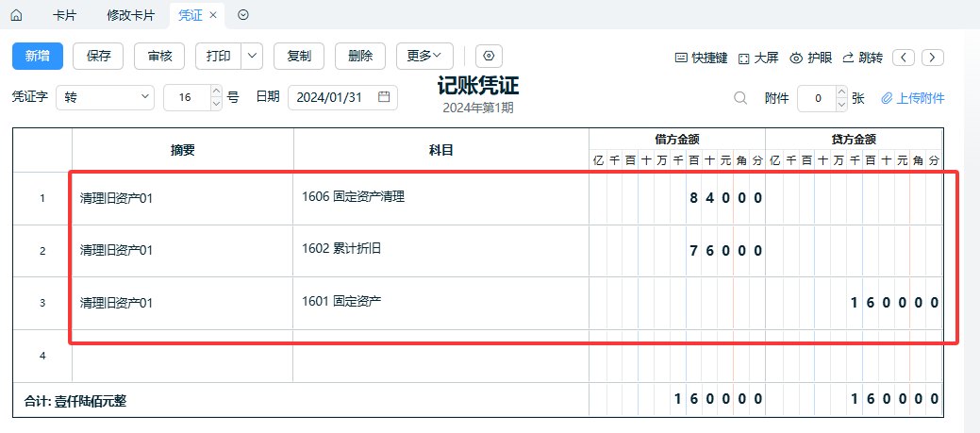Switch to 大屏 fullscreen mode
This screenshot has height=433, width=980.
758,58
